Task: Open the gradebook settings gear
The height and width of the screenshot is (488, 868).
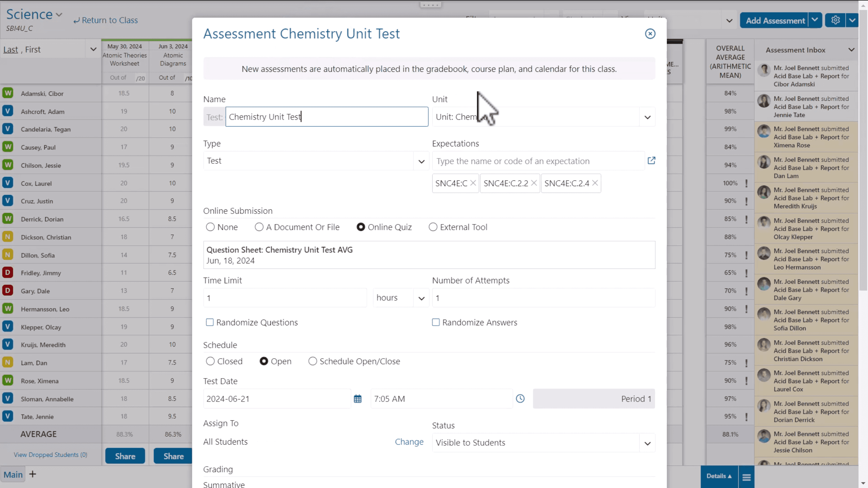Action: (x=835, y=20)
